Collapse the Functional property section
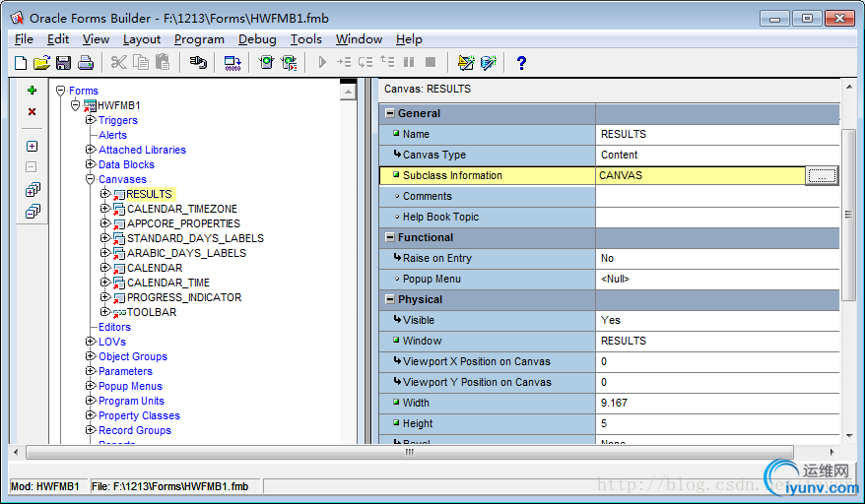The width and height of the screenshot is (865, 504). point(389,237)
